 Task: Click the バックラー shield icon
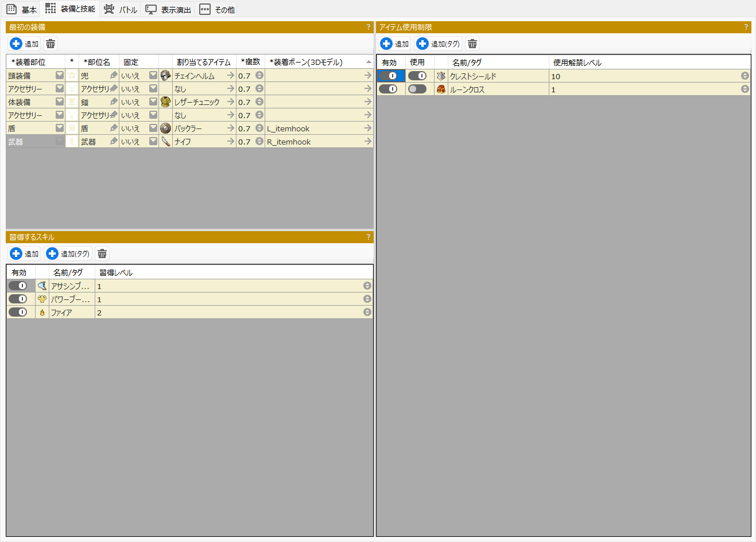pos(165,128)
